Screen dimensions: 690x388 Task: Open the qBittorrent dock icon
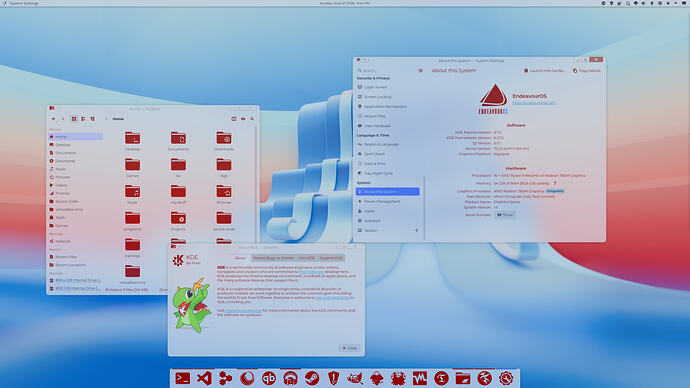tap(269, 378)
